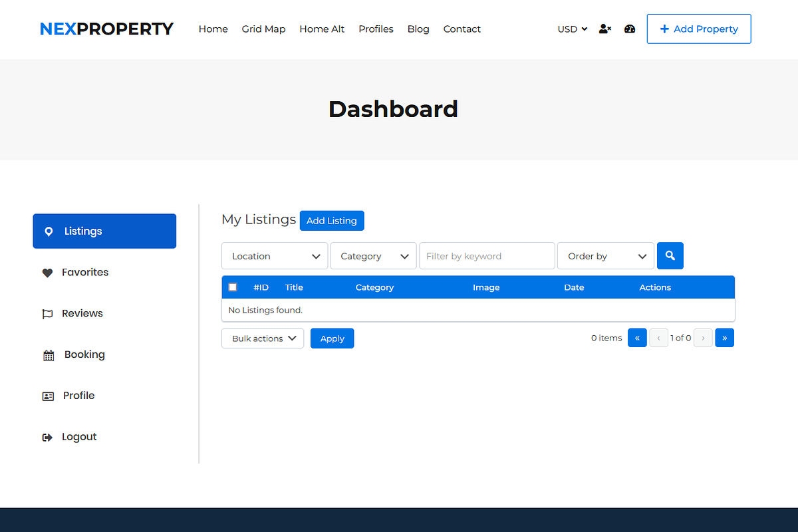Click the Listings map pin icon
This screenshot has width=798, height=532.
pos(49,231)
